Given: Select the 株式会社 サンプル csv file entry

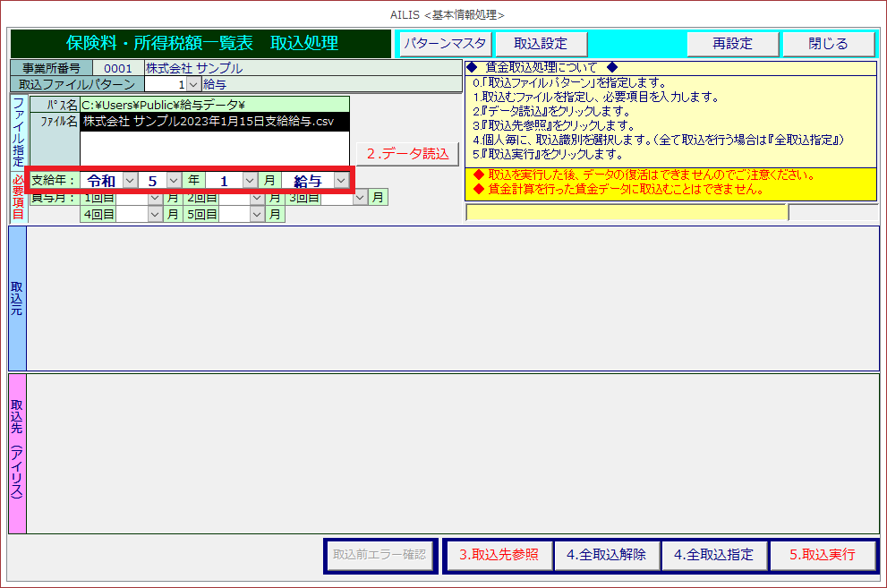Looking at the screenshot, I should 208,122.
